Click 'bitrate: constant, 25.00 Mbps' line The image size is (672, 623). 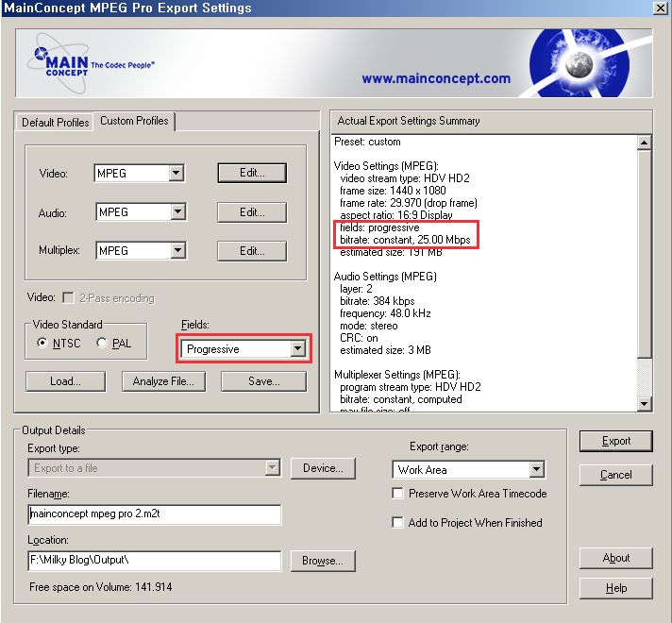(x=405, y=240)
